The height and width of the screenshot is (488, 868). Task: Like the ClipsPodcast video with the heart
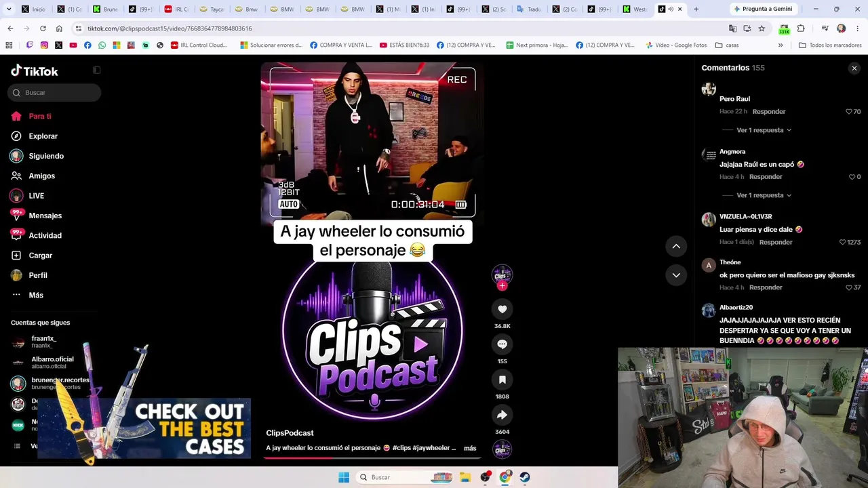(x=502, y=309)
